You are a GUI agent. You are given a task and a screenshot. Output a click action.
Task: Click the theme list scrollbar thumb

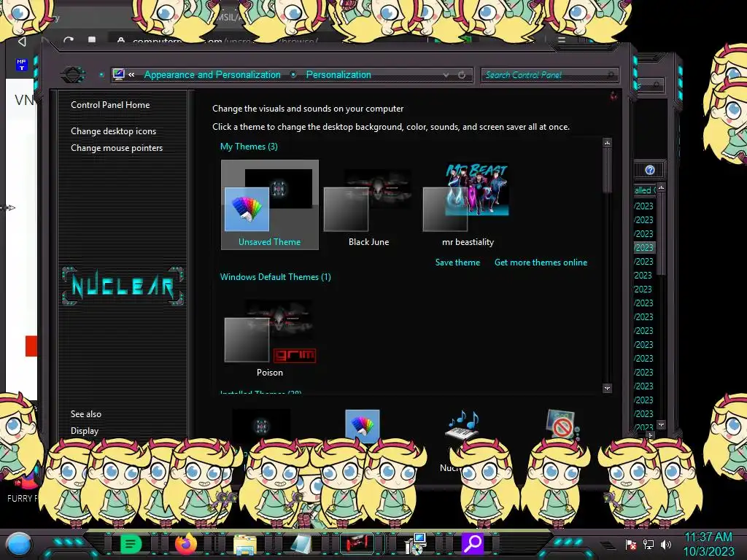click(607, 170)
